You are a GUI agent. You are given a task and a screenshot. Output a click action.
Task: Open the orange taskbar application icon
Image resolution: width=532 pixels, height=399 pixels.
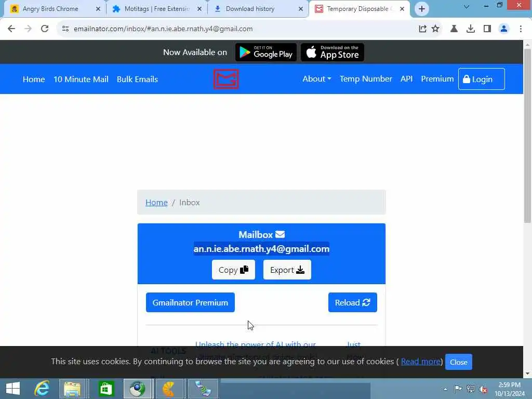pyautogui.click(x=169, y=389)
